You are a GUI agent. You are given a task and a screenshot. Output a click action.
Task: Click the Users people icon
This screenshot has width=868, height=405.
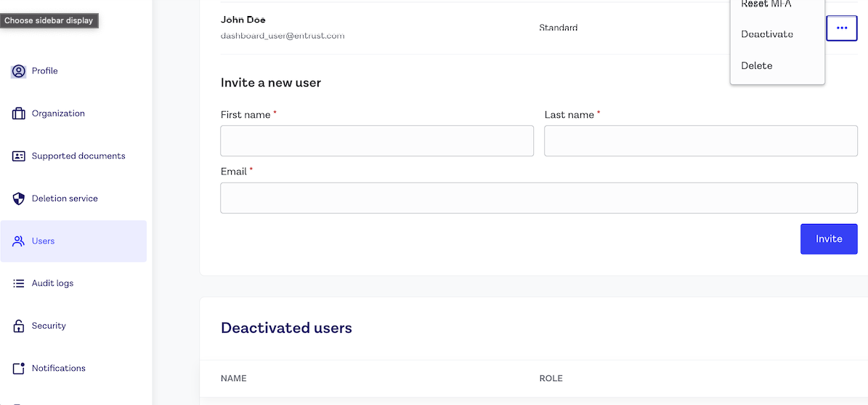pyautogui.click(x=19, y=241)
